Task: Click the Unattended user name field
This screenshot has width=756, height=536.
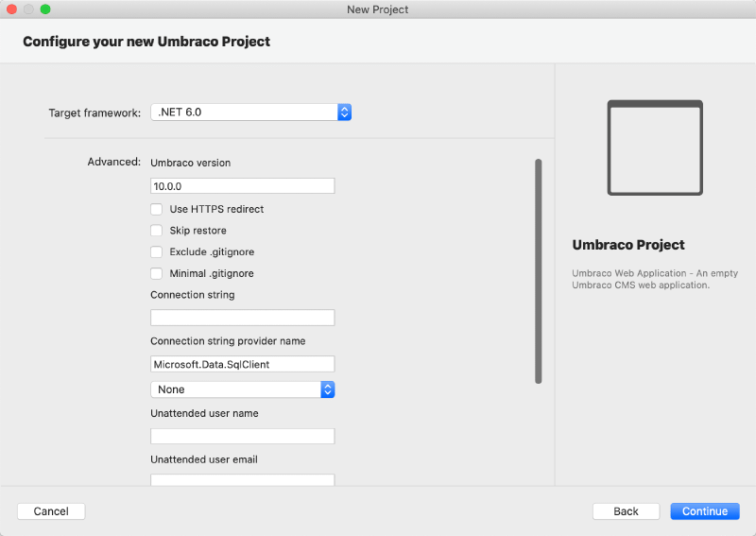Action: [x=243, y=436]
